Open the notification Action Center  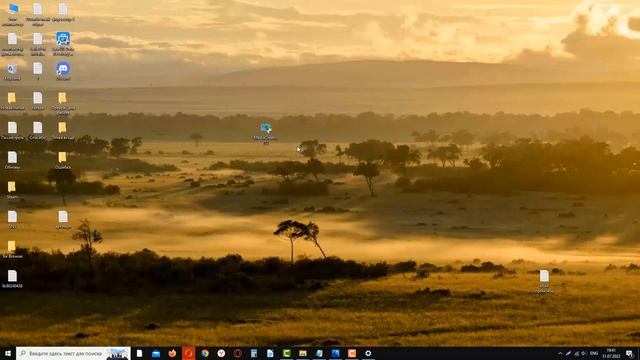(x=629, y=353)
